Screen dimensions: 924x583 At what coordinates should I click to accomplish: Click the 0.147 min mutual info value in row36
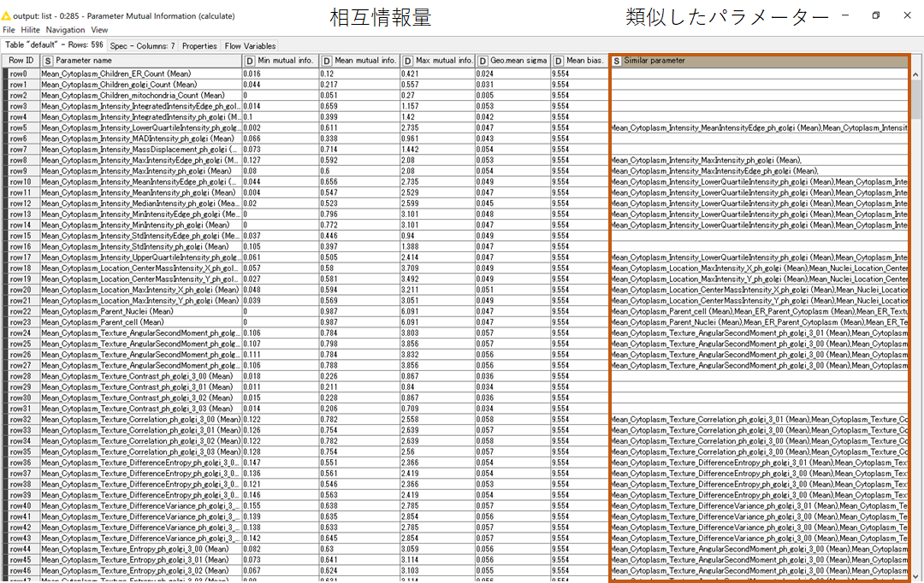click(280, 462)
